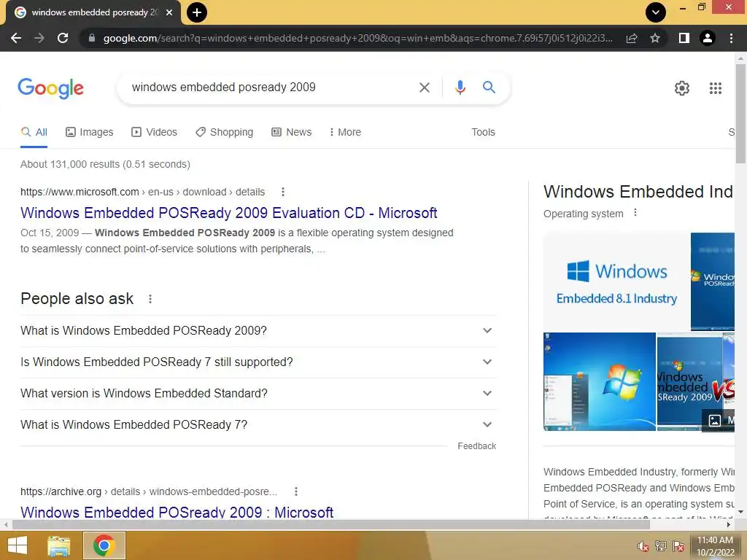
Task: Switch to News results tab
Action: pyautogui.click(x=292, y=132)
